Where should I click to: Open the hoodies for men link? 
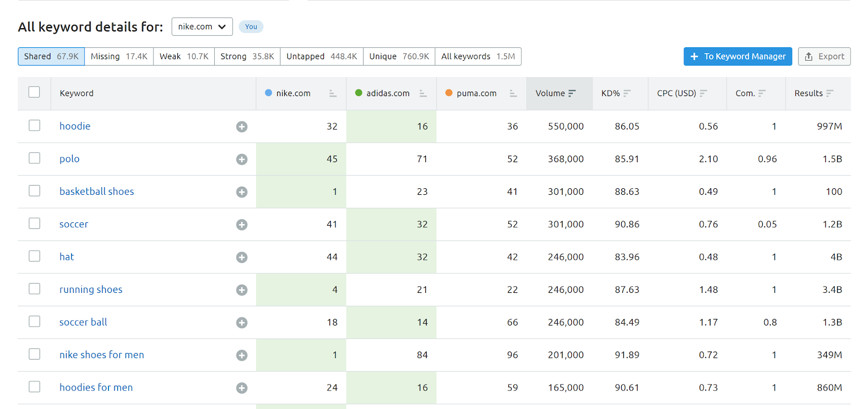96,387
